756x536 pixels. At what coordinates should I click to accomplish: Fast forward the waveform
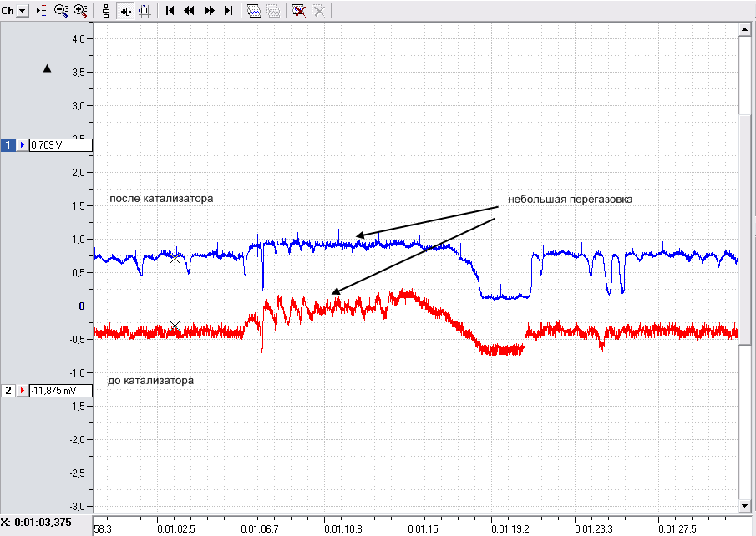209,11
